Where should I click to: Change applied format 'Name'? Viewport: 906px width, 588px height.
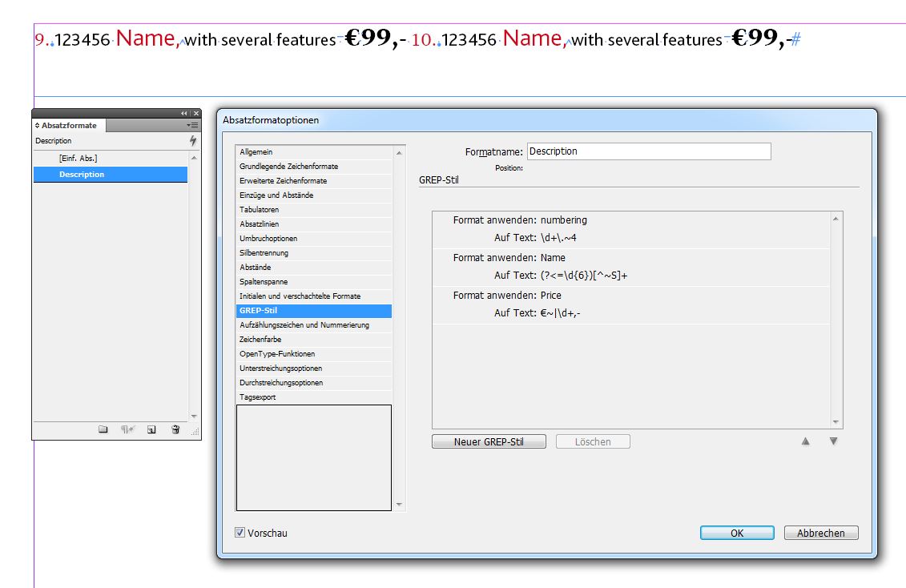553,258
